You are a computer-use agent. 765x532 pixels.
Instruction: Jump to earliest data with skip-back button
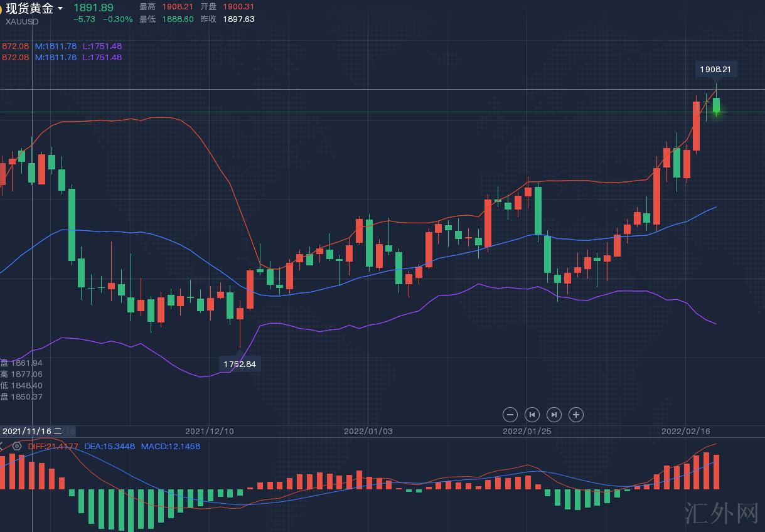532,414
